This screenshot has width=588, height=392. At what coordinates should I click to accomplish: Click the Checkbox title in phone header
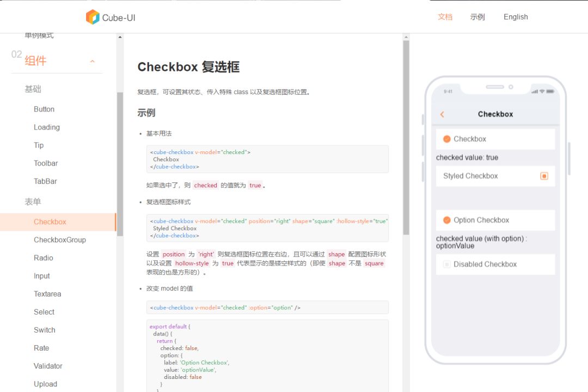495,114
